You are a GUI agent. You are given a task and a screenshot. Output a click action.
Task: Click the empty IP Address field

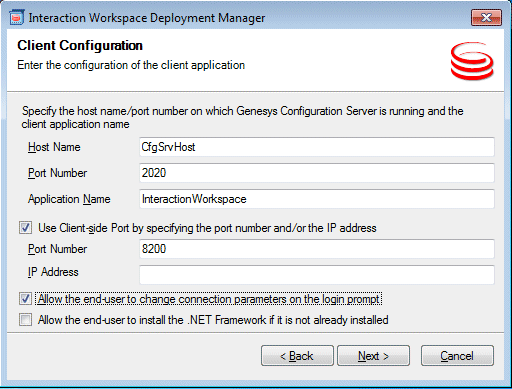coord(317,275)
